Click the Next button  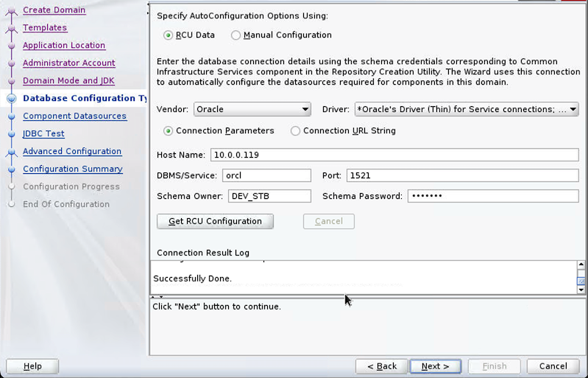[x=436, y=366]
